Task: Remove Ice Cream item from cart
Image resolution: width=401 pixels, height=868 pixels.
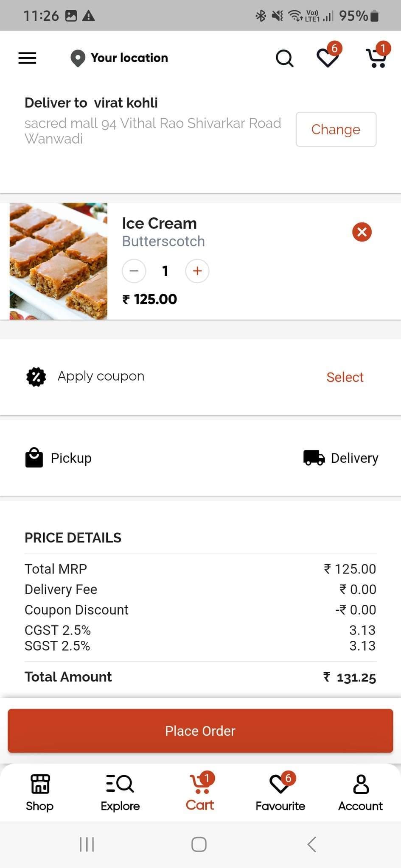Action: pyautogui.click(x=362, y=232)
